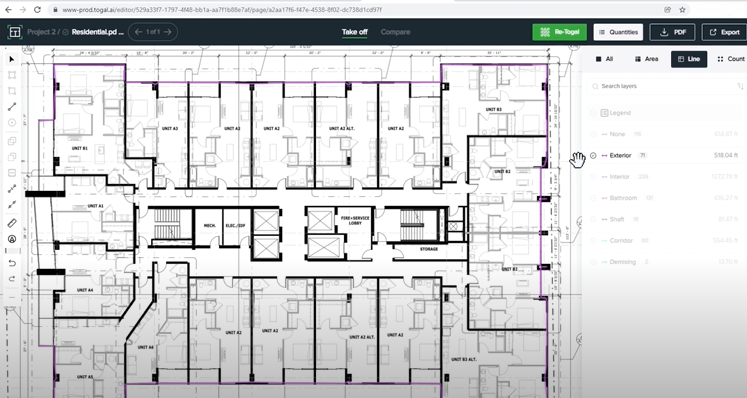
Task: Undo the last action
Action: pyautogui.click(x=12, y=263)
